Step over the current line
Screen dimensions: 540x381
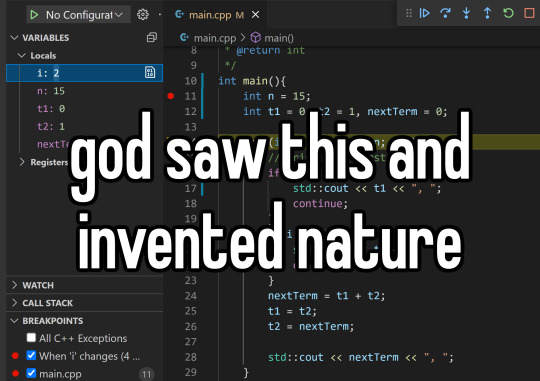(445, 13)
